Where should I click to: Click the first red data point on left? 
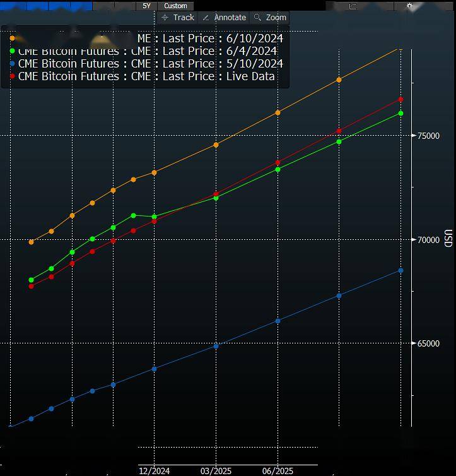pyautogui.click(x=31, y=286)
